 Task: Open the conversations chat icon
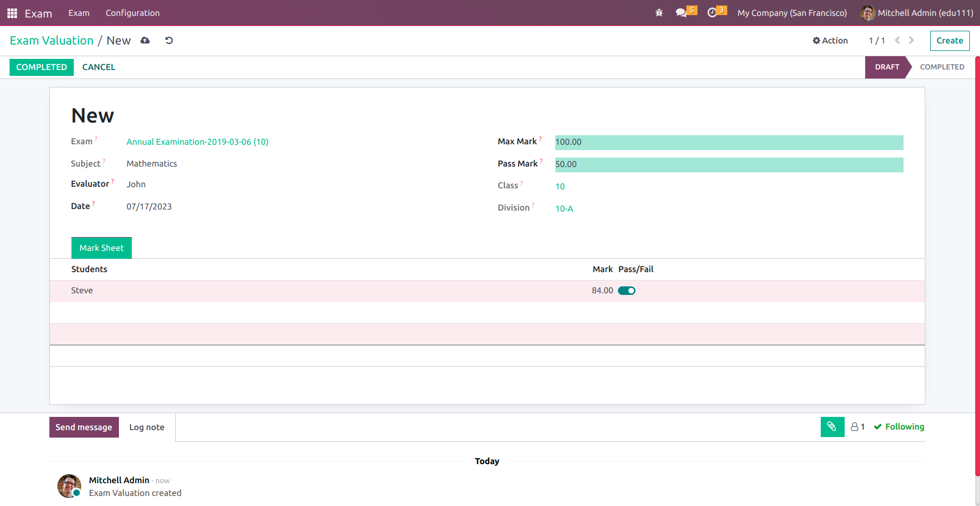point(681,13)
